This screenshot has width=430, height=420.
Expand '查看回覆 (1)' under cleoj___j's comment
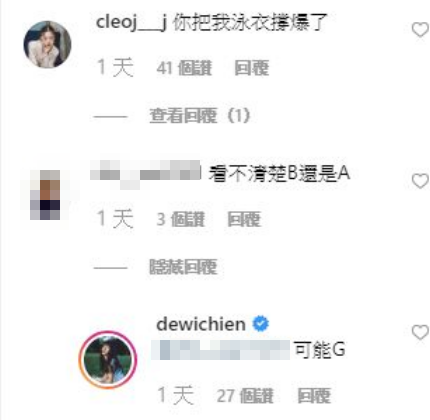pos(200,116)
